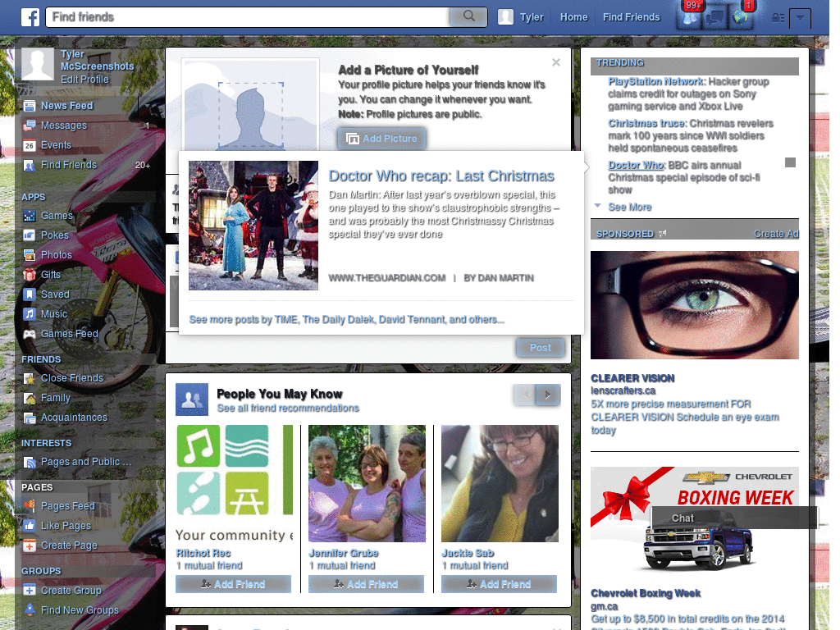Image resolution: width=840 pixels, height=630 pixels.
Task: Click Messages icon in sidebar
Action: tap(30, 126)
